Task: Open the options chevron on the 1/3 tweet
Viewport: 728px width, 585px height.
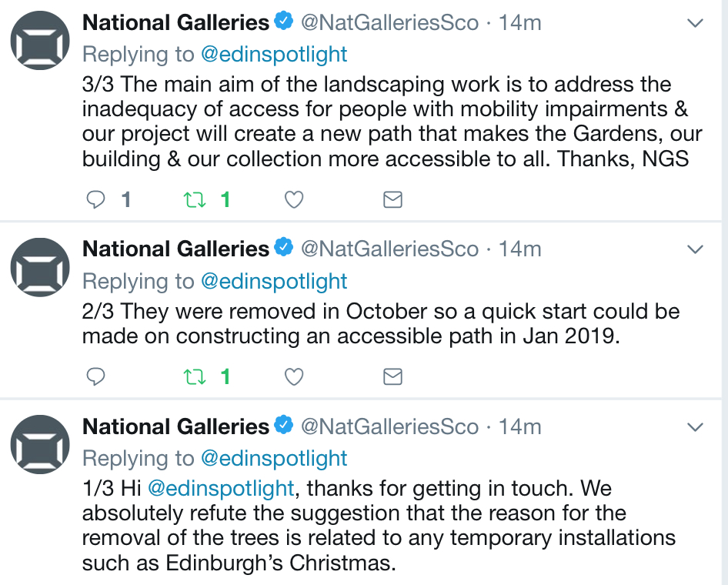Action: coord(695,427)
